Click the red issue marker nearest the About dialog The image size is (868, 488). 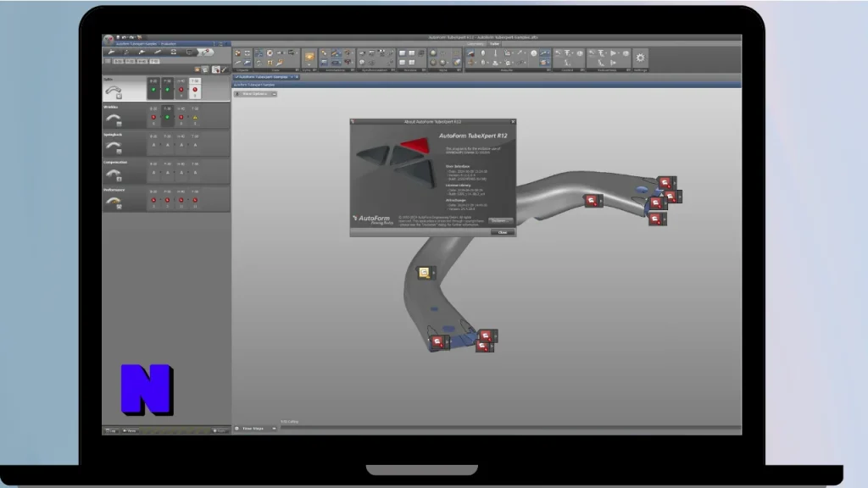[593, 200]
